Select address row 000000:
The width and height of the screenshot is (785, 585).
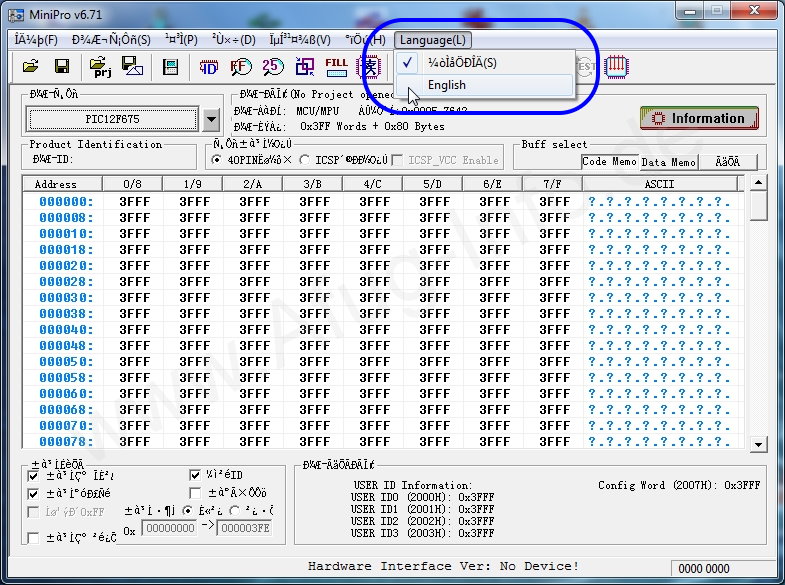pos(66,202)
